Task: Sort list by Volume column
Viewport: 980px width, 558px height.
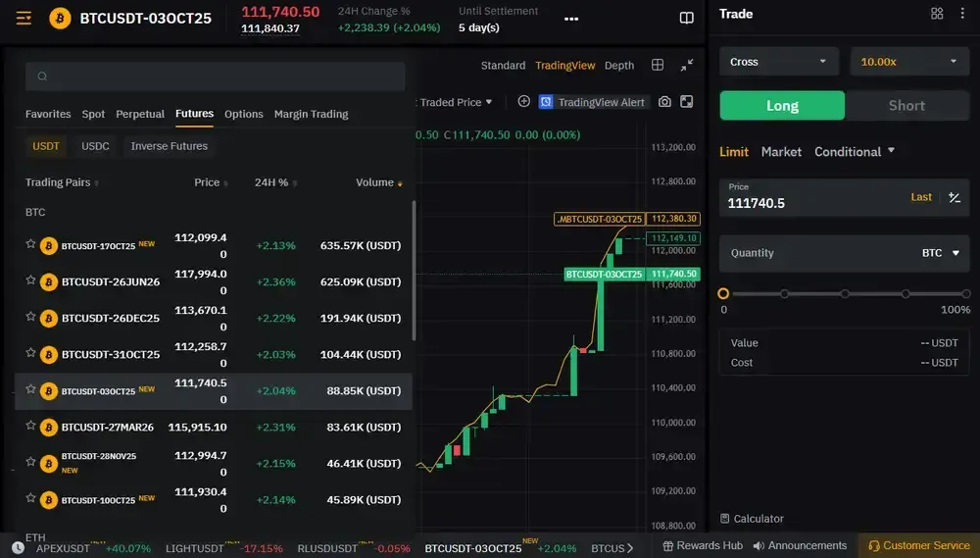Action: click(x=379, y=182)
